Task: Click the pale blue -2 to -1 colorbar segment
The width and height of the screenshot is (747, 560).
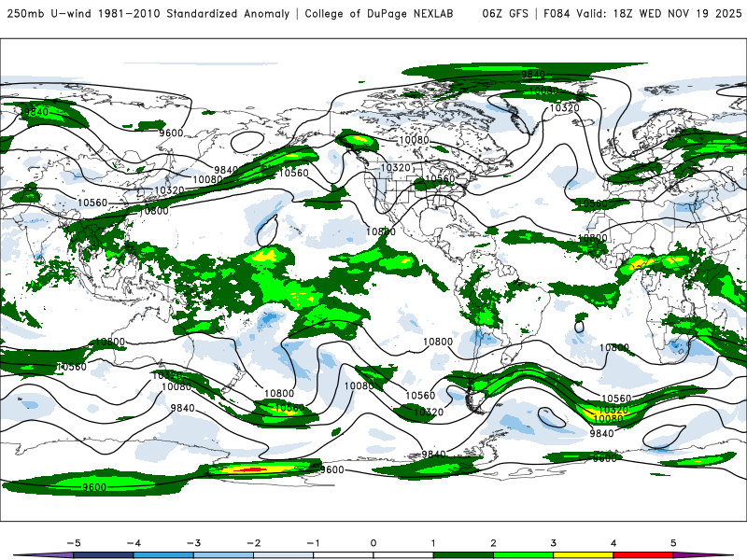Action: tap(284, 555)
